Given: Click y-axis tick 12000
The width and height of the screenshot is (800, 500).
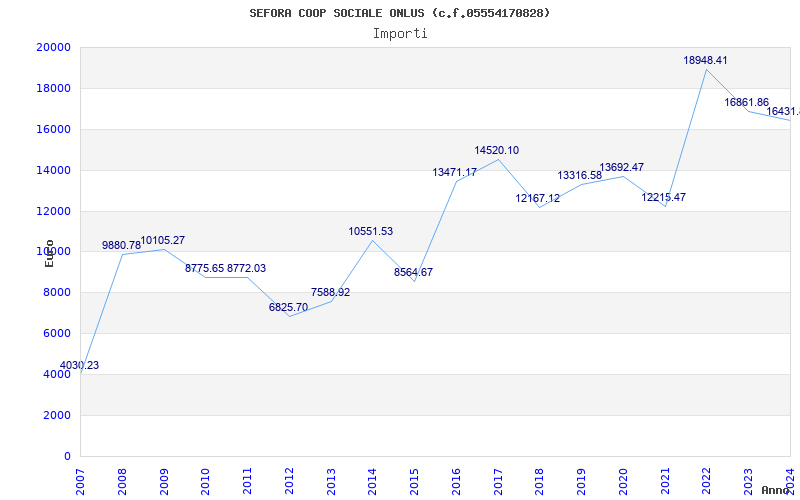Looking at the screenshot, I should point(54,211).
